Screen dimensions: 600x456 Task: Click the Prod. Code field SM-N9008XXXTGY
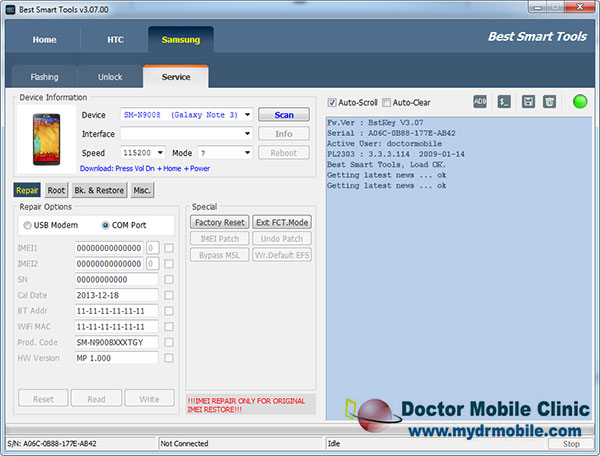coord(116,342)
